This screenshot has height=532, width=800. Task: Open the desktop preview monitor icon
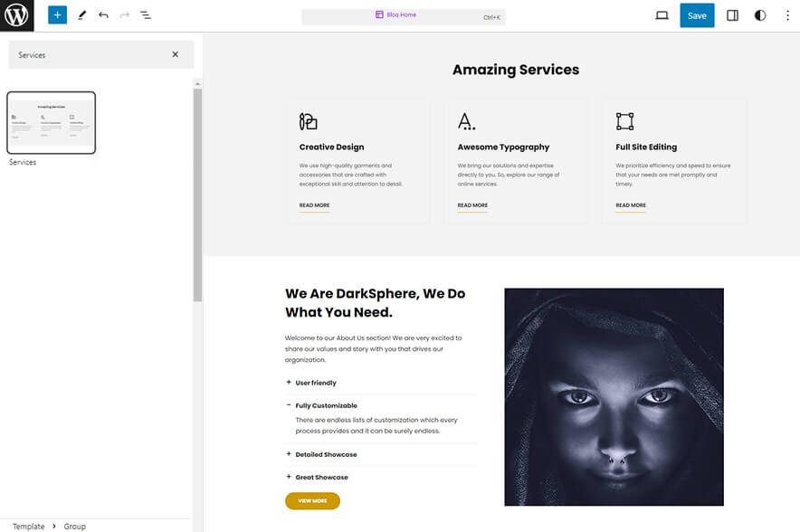[660, 14]
